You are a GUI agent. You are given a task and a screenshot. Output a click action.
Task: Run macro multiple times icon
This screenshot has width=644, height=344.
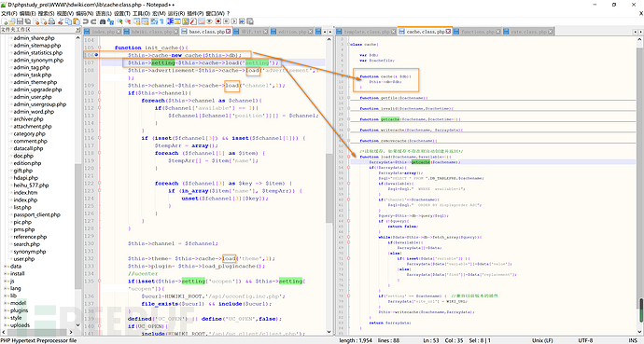tap(243, 21)
